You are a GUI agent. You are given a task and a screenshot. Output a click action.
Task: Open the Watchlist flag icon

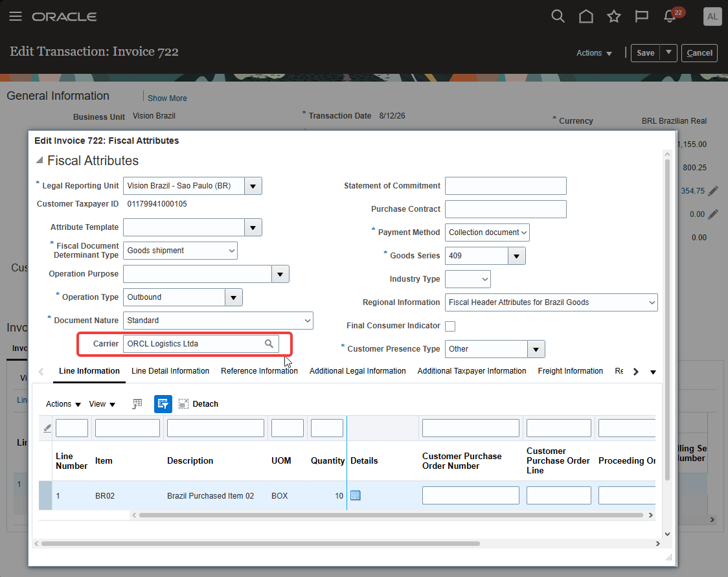click(642, 16)
